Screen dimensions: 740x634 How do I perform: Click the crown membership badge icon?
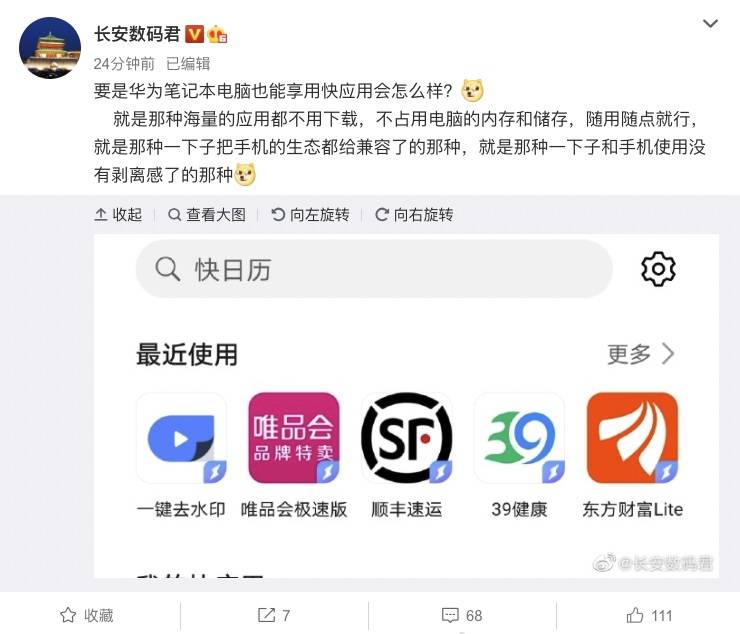(217, 34)
